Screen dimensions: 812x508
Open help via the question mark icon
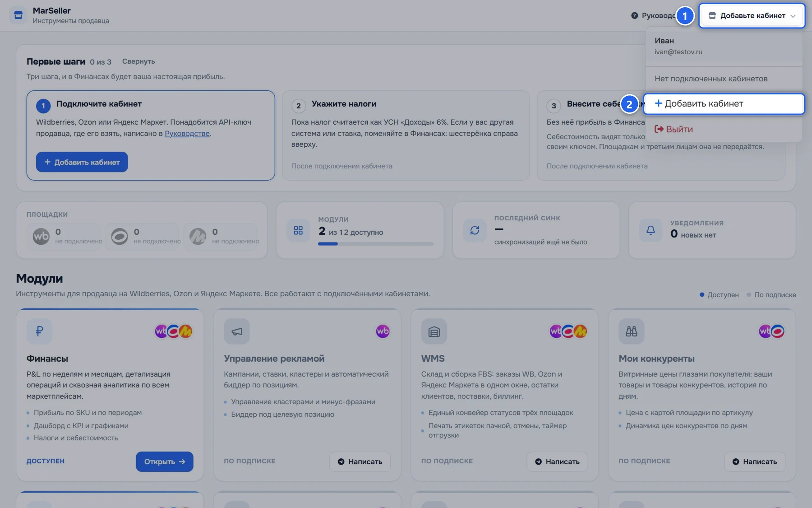click(634, 16)
